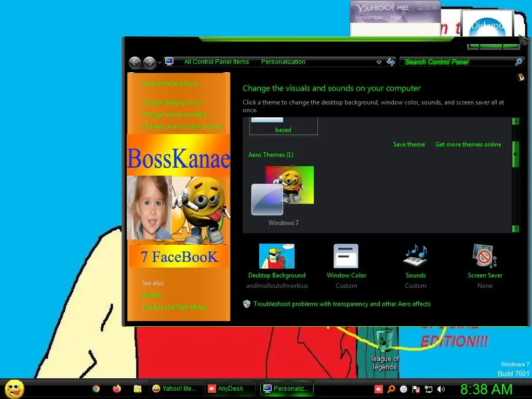Open Screen Saver settings icon
Viewport: 532px width, 399px height.
(x=485, y=256)
